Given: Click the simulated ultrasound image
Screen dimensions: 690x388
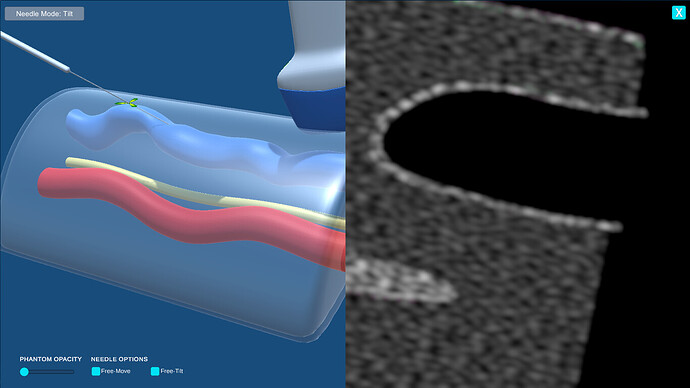Looking at the screenshot, I should [x=518, y=194].
